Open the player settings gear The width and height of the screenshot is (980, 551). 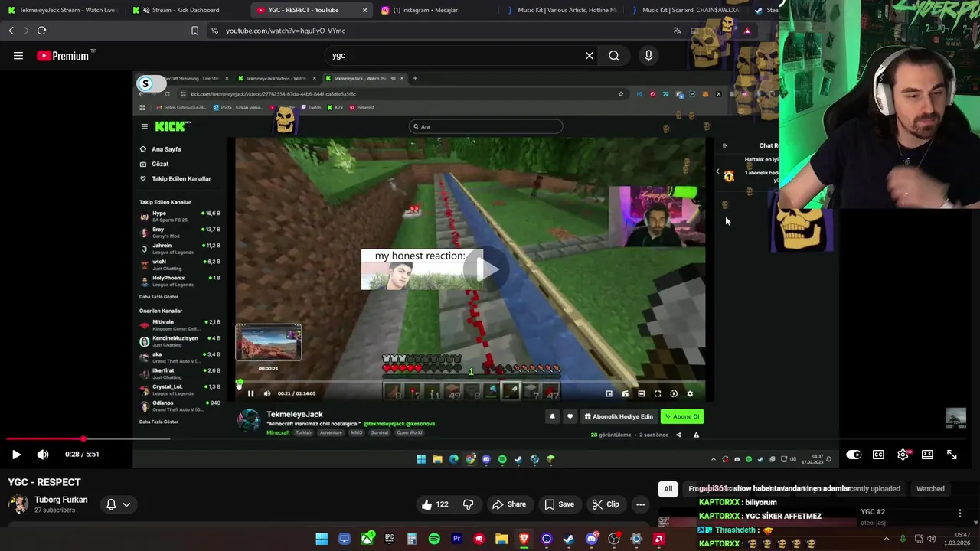point(903,455)
